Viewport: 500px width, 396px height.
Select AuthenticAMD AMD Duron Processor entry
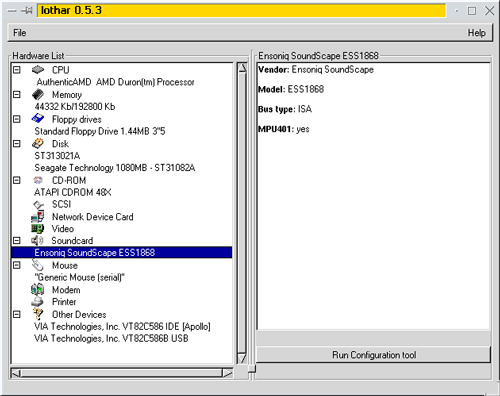(x=115, y=82)
